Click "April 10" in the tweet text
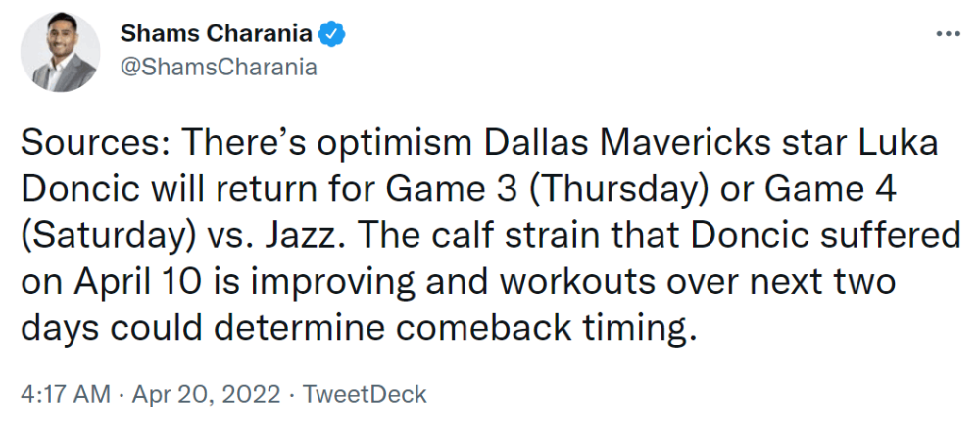The height and width of the screenshot is (431, 980). [137, 282]
